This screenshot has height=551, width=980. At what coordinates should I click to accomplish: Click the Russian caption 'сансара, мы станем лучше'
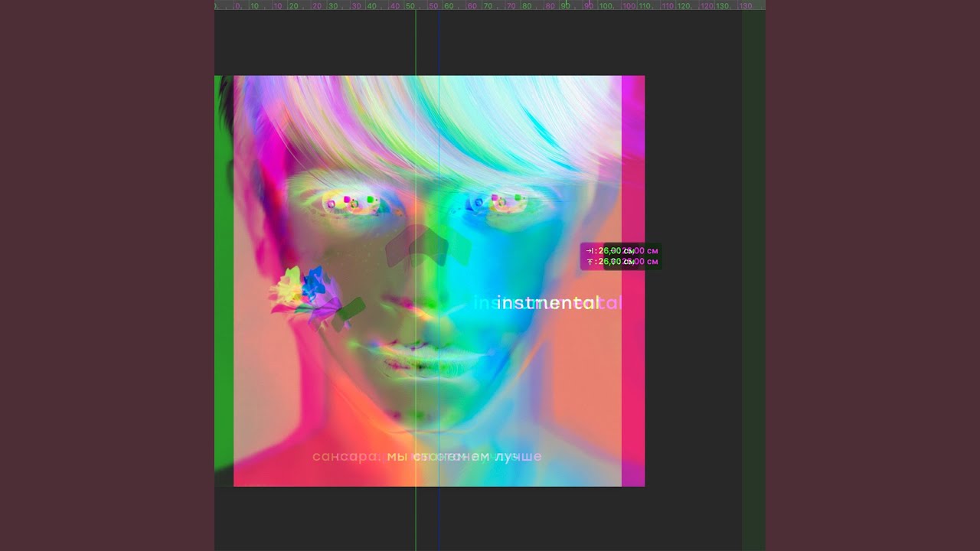coord(426,457)
